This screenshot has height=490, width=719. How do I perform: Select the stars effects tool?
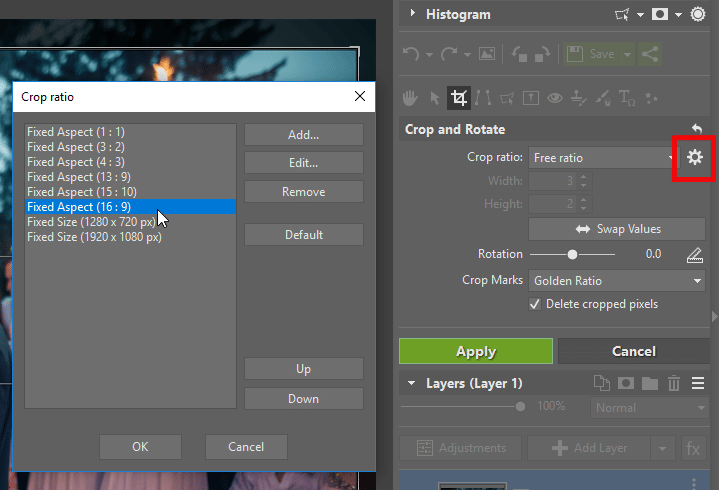[x=651, y=98]
